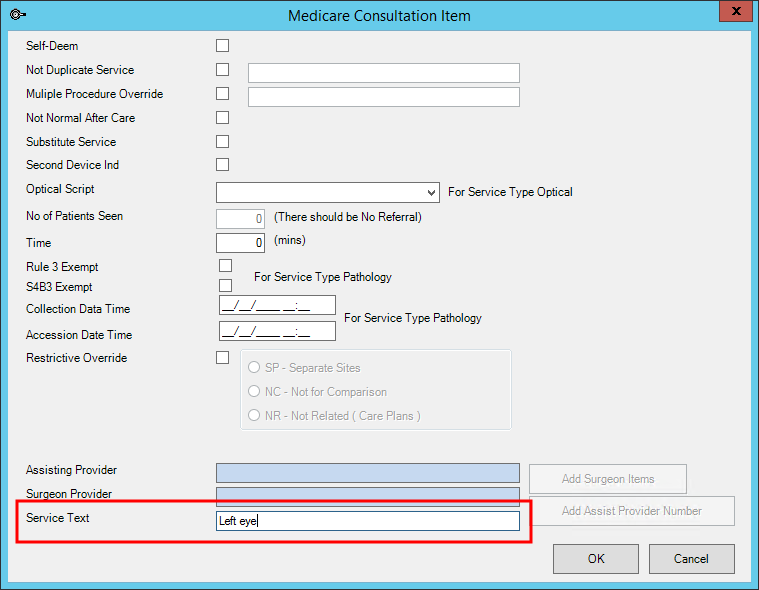Toggle the Muliple Procedure Override checkbox
759x590 pixels.
[223, 93]
